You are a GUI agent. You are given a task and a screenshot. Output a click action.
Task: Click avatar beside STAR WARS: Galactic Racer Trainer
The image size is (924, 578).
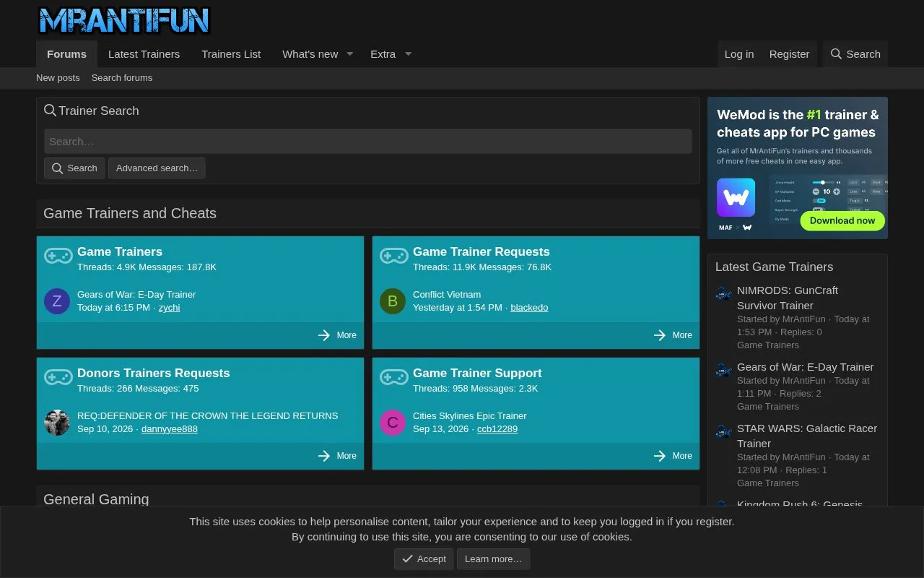724,431
